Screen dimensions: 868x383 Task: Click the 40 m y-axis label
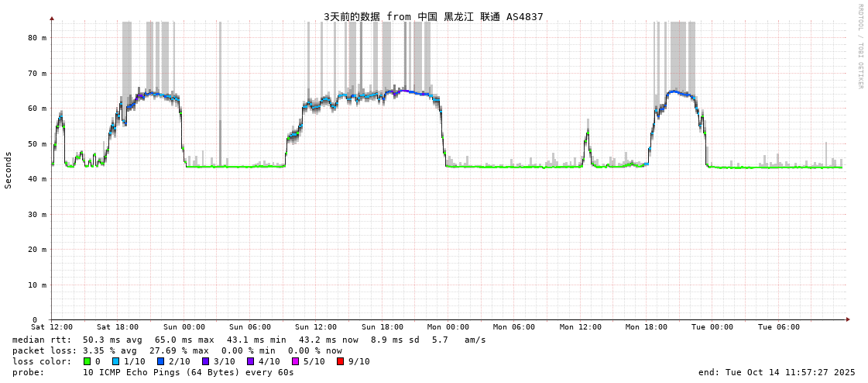[x=37, y=179]
